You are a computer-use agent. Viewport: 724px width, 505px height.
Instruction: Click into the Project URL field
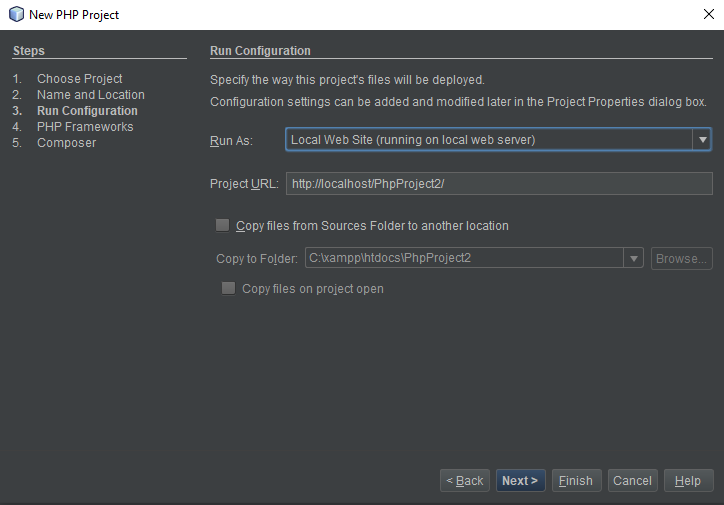pyautogui.click(x=499, y=184)
